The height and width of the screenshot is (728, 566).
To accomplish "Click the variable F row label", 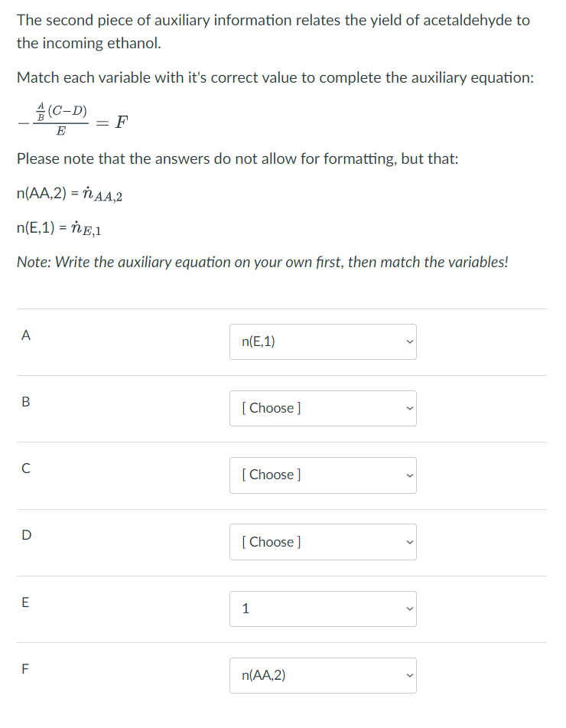I will (25, 668).
